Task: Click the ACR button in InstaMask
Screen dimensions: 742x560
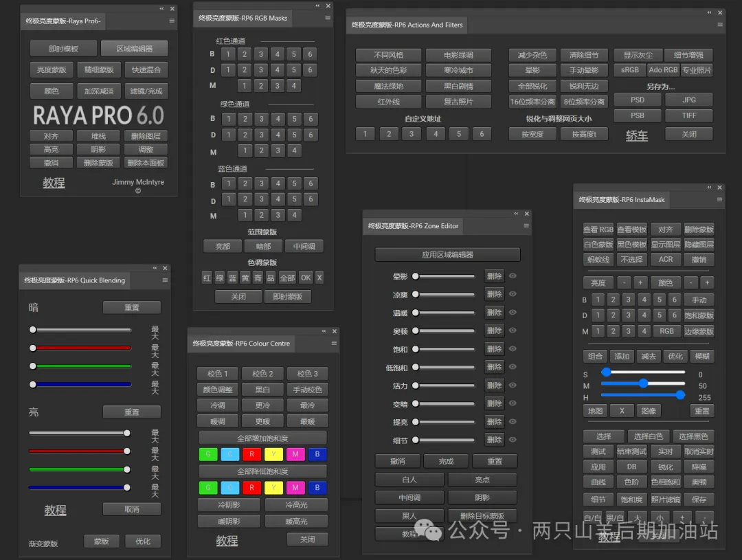Action: (665, 260)
